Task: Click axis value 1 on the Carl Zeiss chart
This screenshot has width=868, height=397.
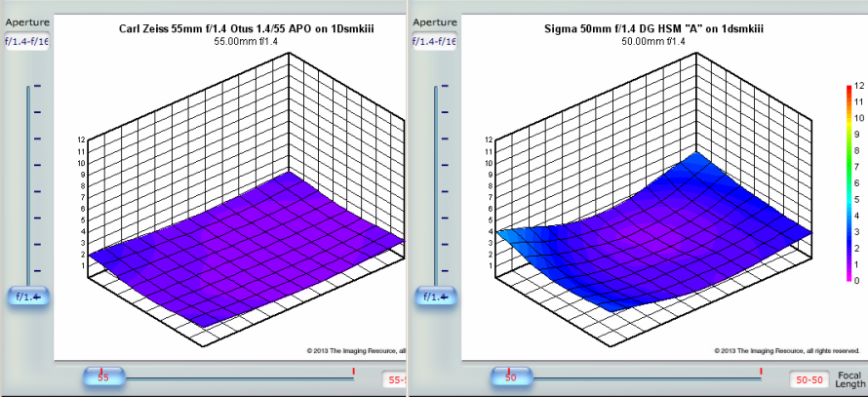Action: [x=84, y=265]
